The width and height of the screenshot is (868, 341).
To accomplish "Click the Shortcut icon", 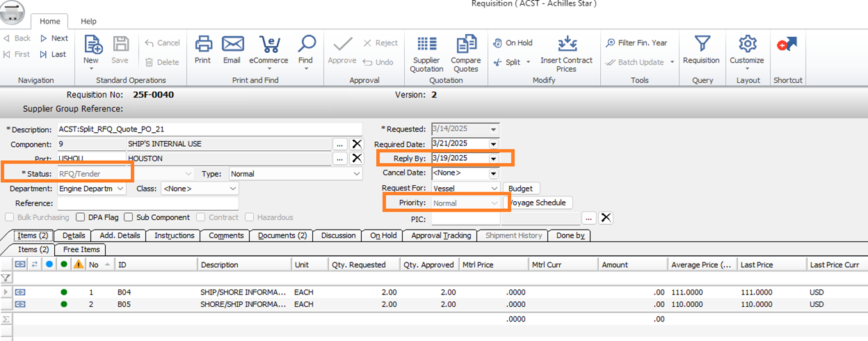I will pyautogui.click(x=787, y=46).
